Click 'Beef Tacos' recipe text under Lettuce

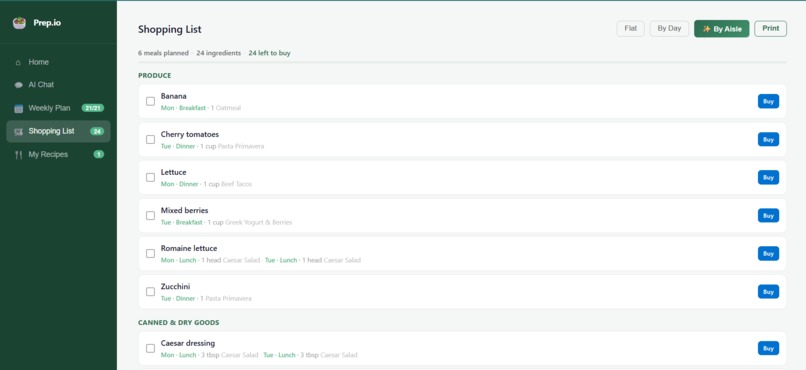[x=236, y=184]
